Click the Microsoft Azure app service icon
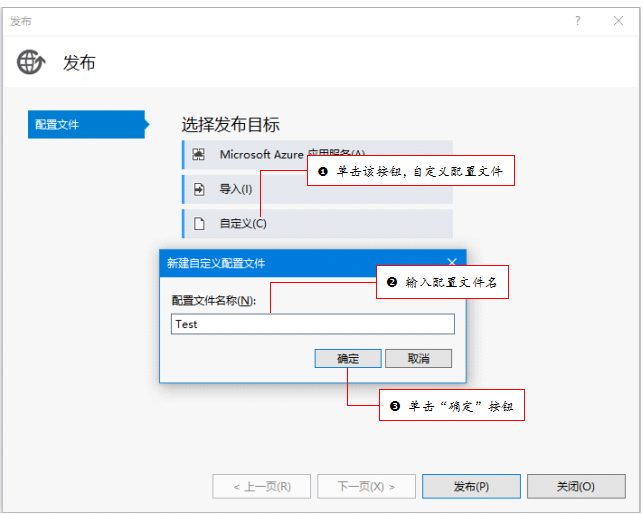The image size is (643, 515). 198,154
